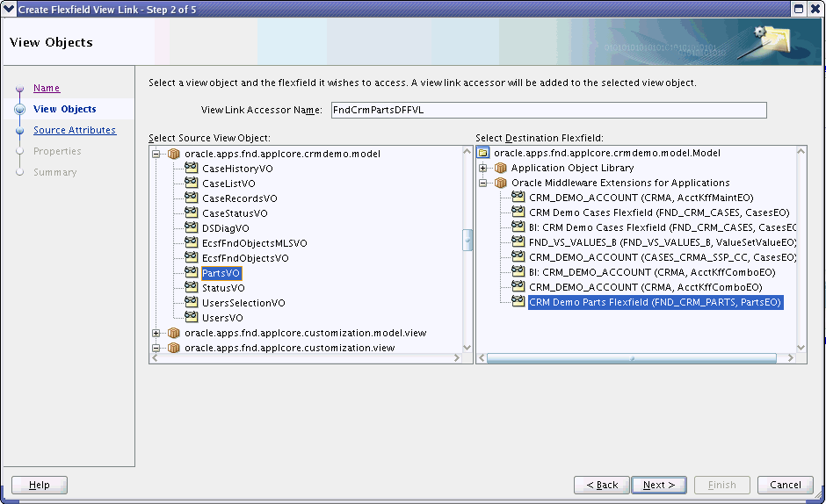Collapse the customization.view package node
The image size is (826, 504).
tap(156, 348)
